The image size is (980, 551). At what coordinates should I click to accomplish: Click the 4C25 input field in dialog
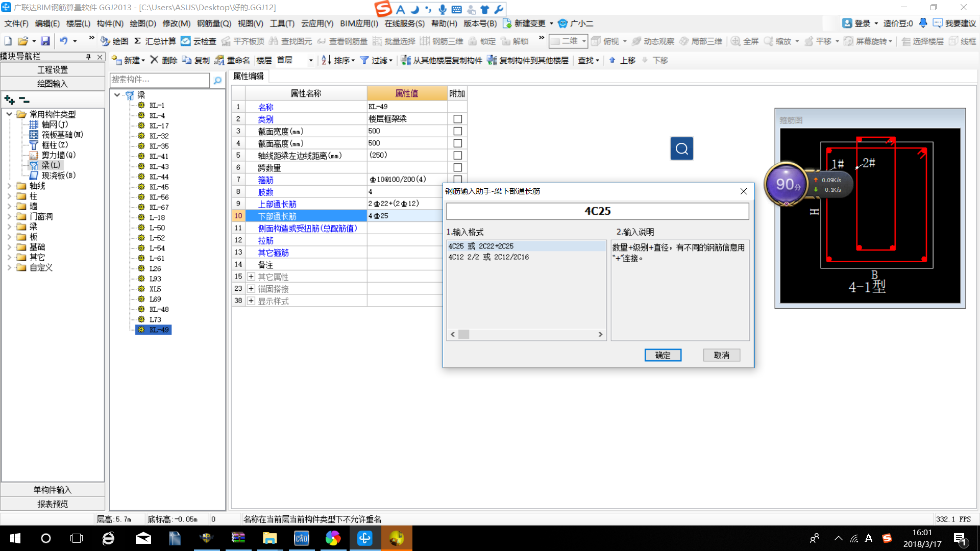coord(597,211)
